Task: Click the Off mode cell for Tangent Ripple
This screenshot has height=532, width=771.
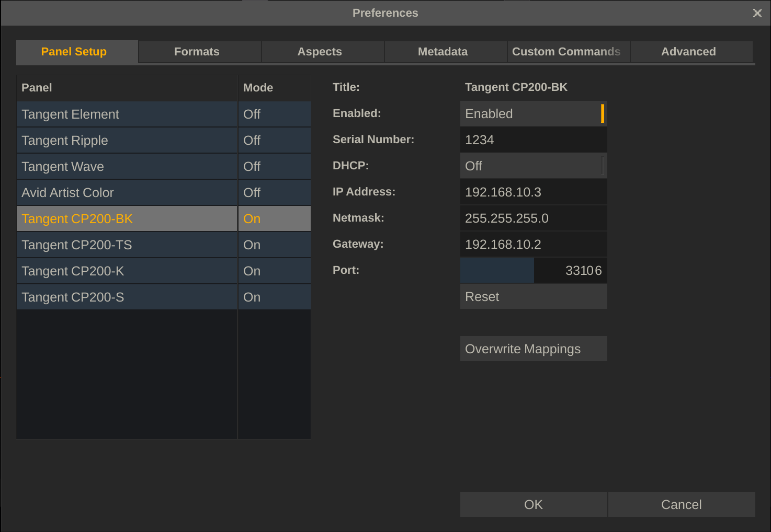Action: 275,140
